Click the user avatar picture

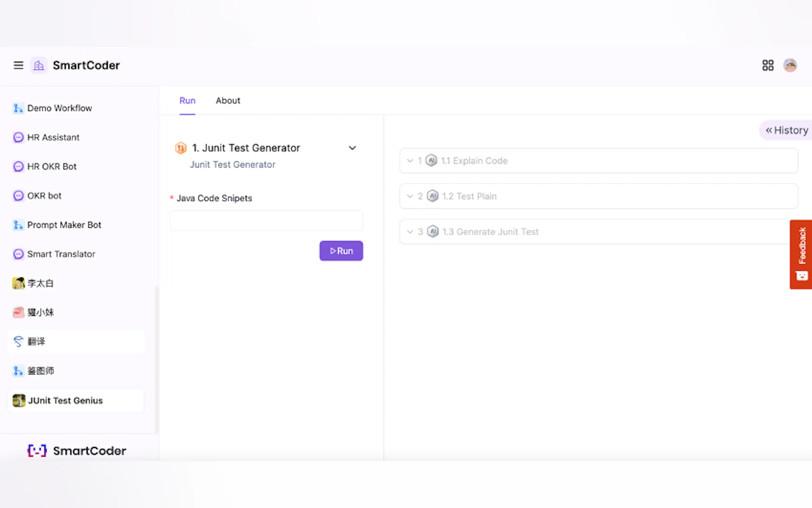[790, 65]
